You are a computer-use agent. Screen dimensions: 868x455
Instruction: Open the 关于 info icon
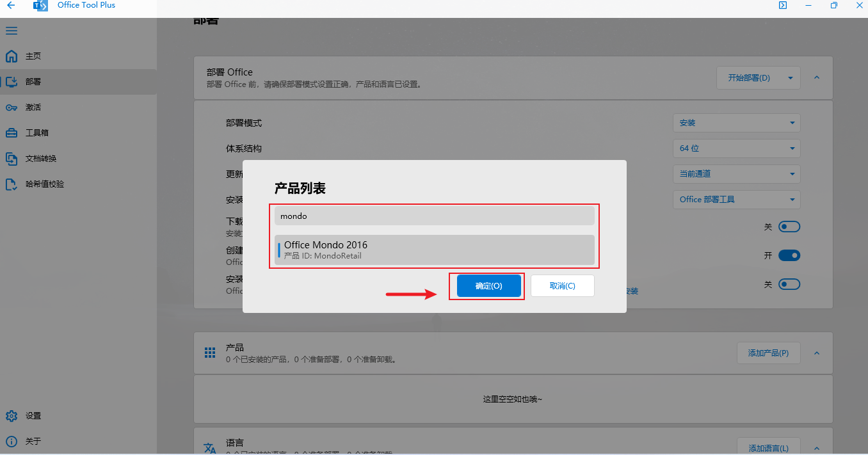tap(12, 442)
